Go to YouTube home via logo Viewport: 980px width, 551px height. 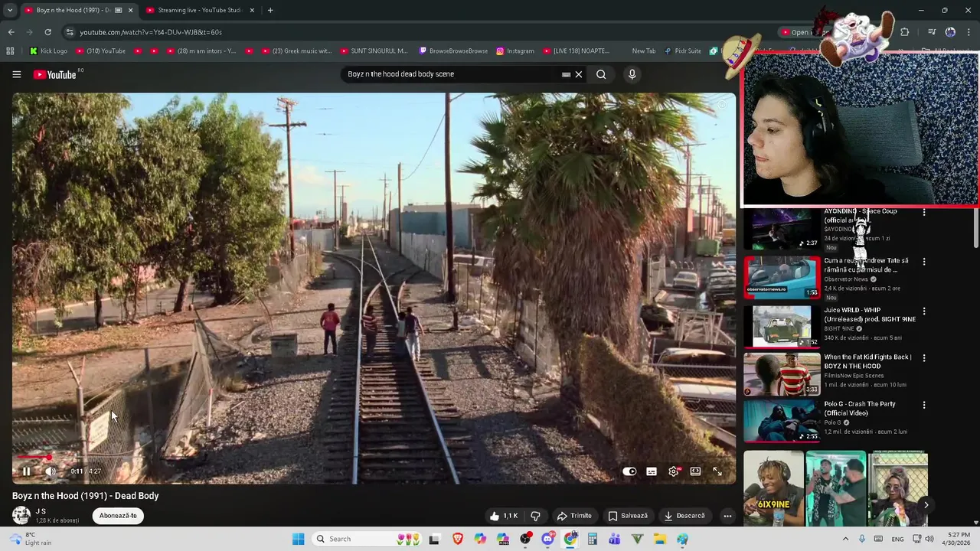click(55, 74)
